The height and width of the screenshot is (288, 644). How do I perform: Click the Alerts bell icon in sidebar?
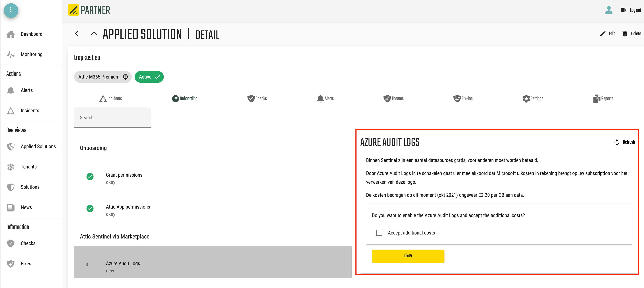pos(11,90)
